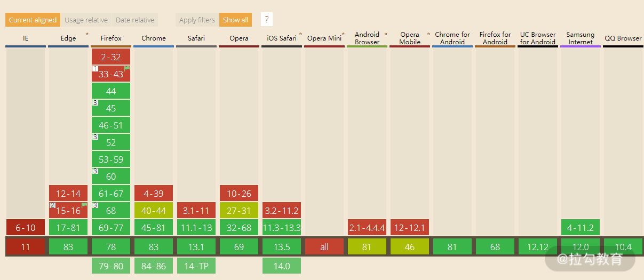Select the iOS Safari 14.0 cell
The height and width of the screenshot is (280, 644).
pos(282,266)
